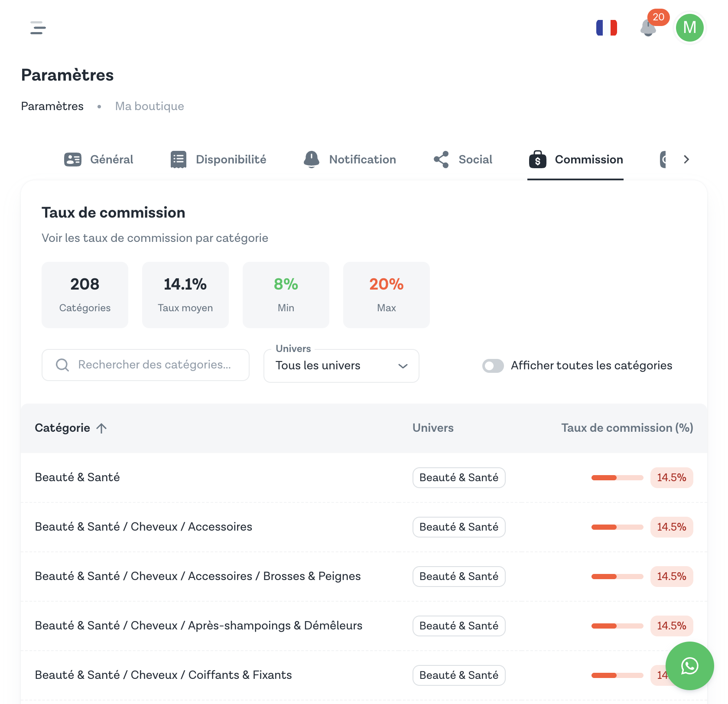Switch to the Général tab
Screen dimensions: 728x704
(x=99, y=160)
